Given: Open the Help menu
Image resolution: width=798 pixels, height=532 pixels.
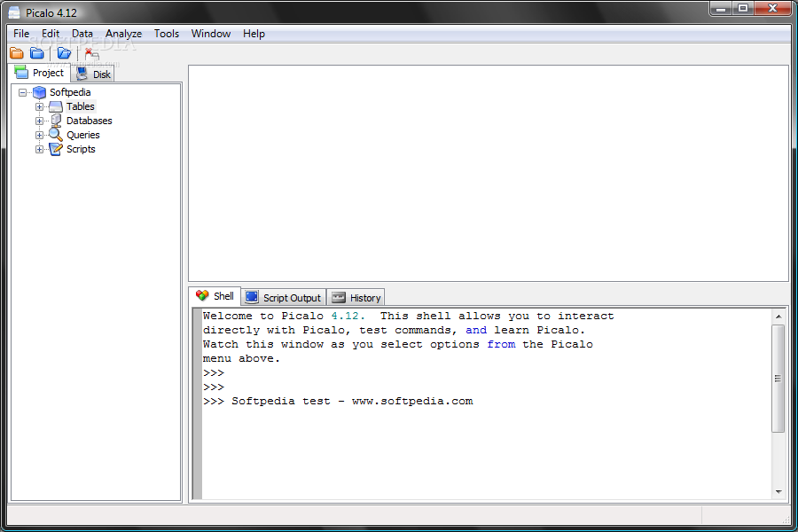Looking at the screenshot, I should pyautogui.click(x=254, y=34).
